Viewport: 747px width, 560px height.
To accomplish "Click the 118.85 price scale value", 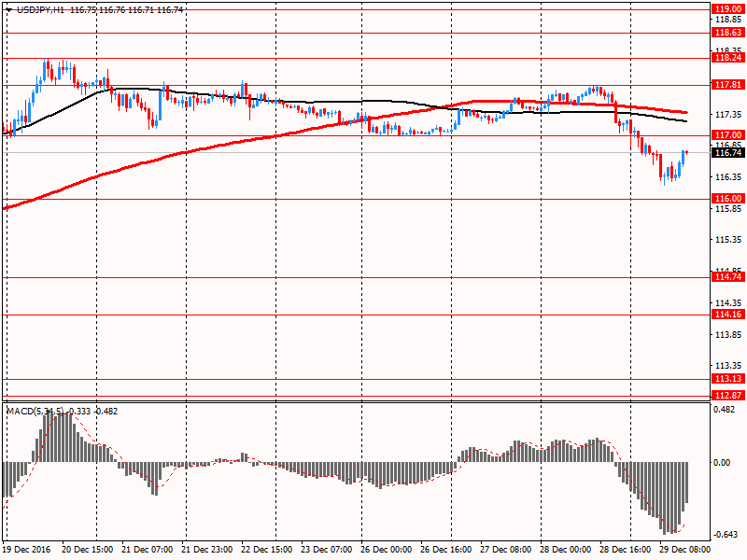I will pos(728,20).
